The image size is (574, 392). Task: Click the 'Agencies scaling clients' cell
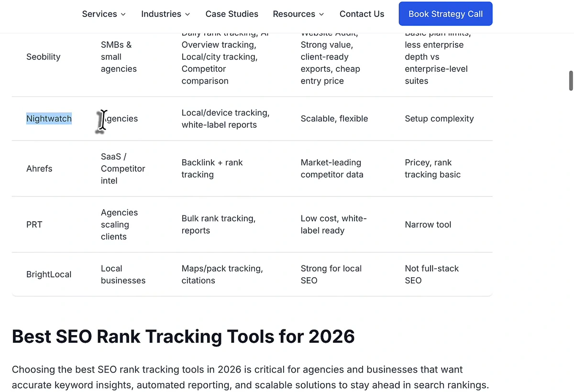click(119, 225)
